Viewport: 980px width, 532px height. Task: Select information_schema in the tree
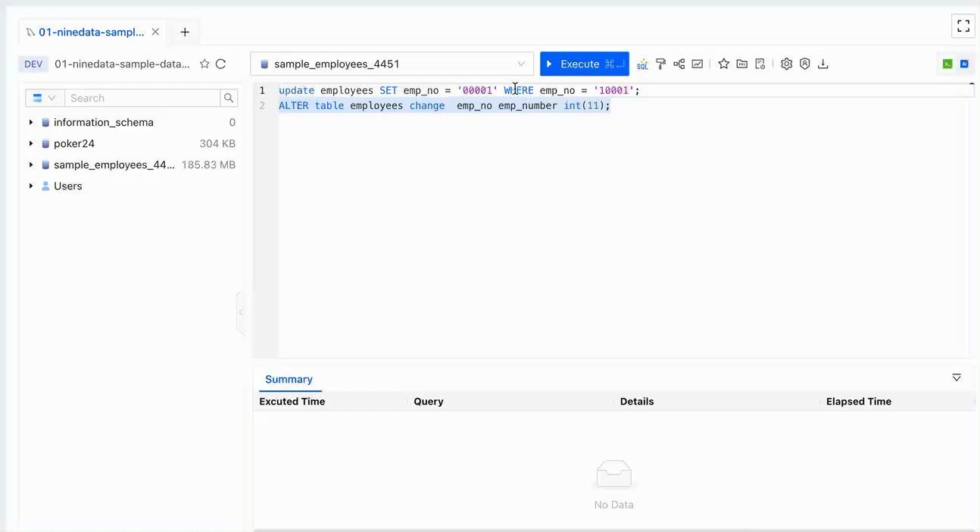point(104,123)
